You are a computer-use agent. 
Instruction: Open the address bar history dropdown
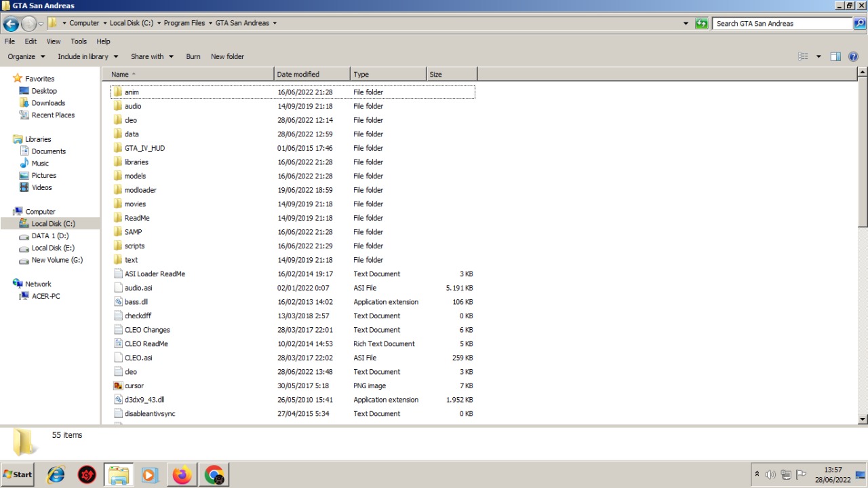(x=686, y=23)
